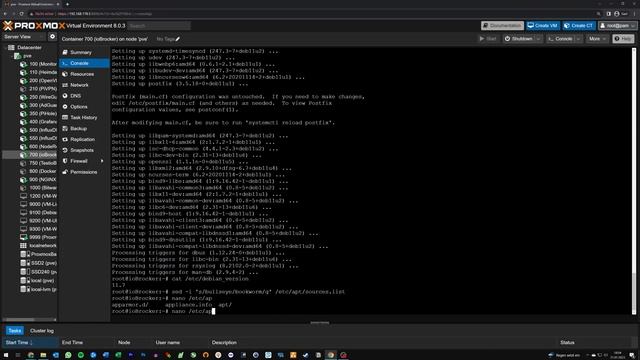640x360 pixels.
Task: Open the Shutdown dropdown arrow
Action: 539,39
